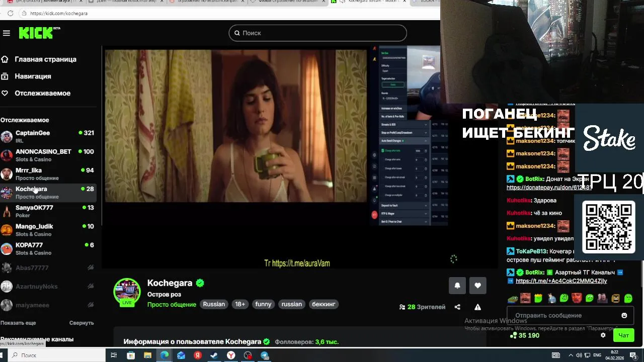Image resolution: width=644 pixels, height=362 pixels.
Task: Click the home icon beside Главная страница
Action: tap(5, 59)
